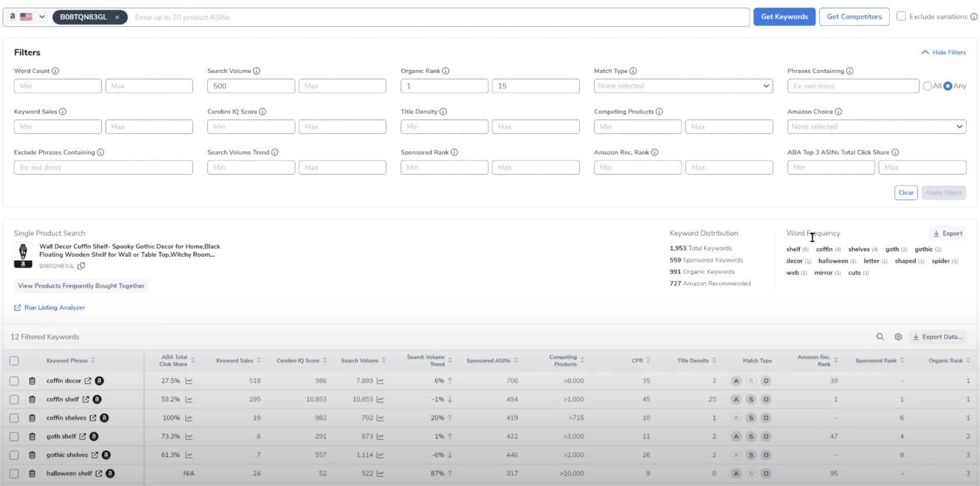The width and height of the screenshot is (980, 486).
Task: View ABA click share chart for gothic shelves
Action: click(189, 455)
